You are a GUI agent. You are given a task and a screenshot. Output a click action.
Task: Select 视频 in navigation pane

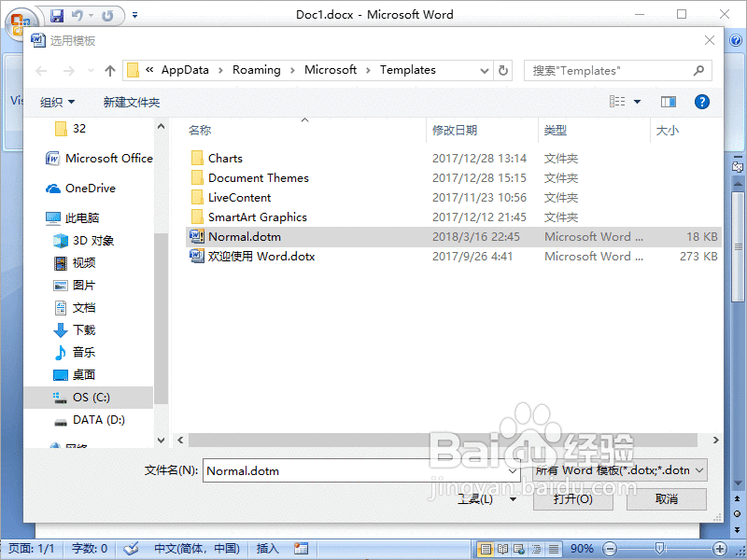coord(75,263)
